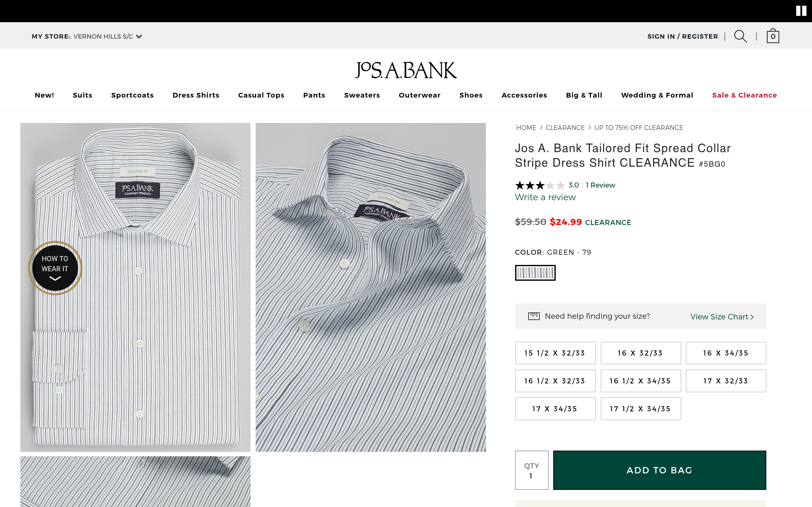This screenshot has width=812, height=507.
Task: Click the Jos. A. Bank logo
Action: coord(406,70)
